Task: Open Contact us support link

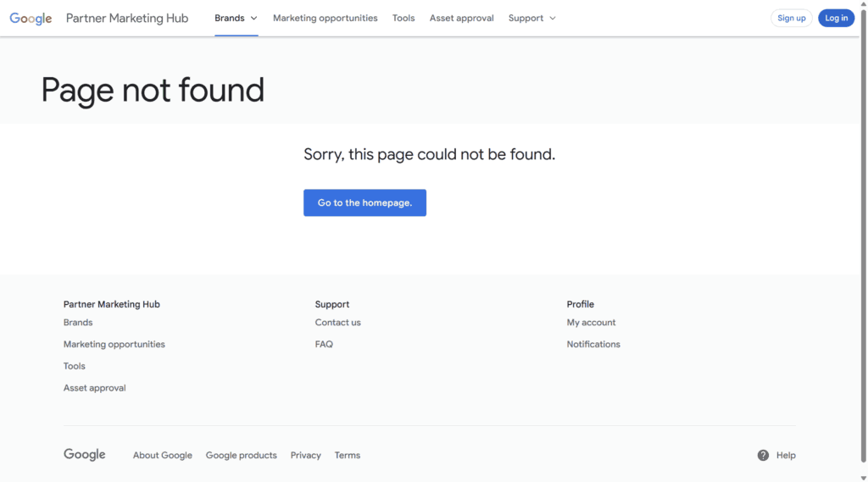Action: [337, 322]
